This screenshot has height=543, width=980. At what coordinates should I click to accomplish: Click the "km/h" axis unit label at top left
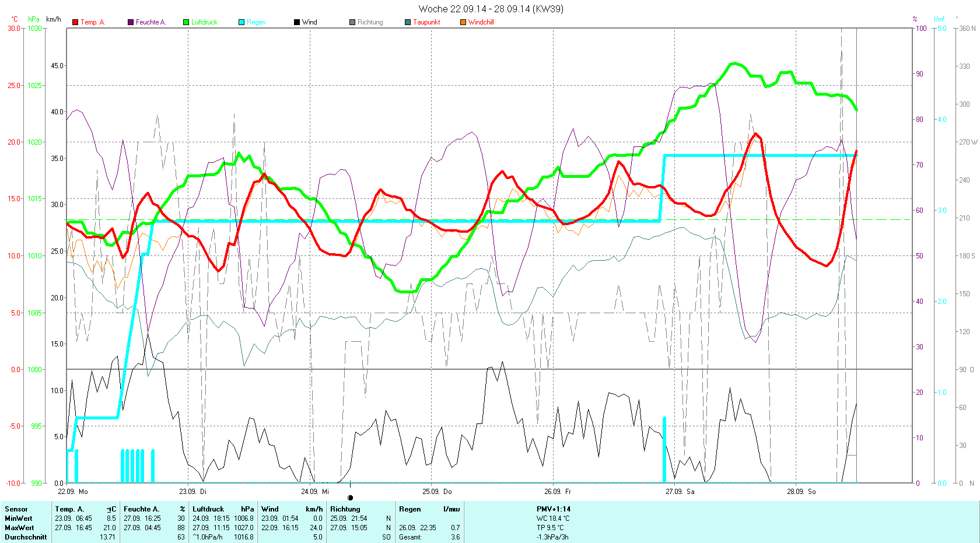pos(54,19)
